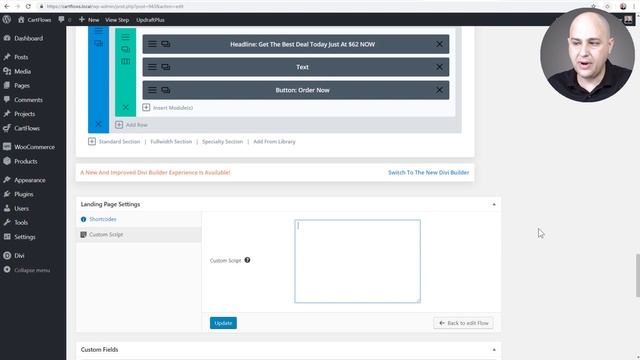Viewport: 640px width, 360px height.
Task: Click clone icon of Button: Order Now module
Action: coord(166,90)
